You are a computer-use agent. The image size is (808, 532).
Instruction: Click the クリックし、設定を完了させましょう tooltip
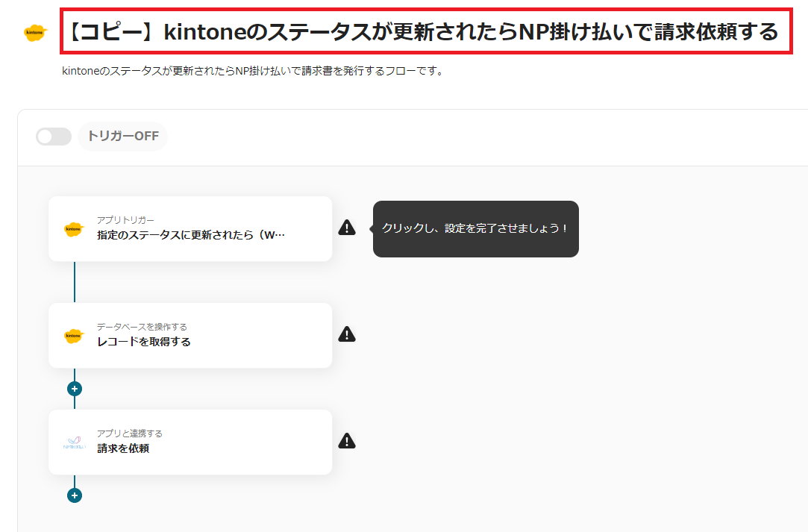click(x=476, y=228)
